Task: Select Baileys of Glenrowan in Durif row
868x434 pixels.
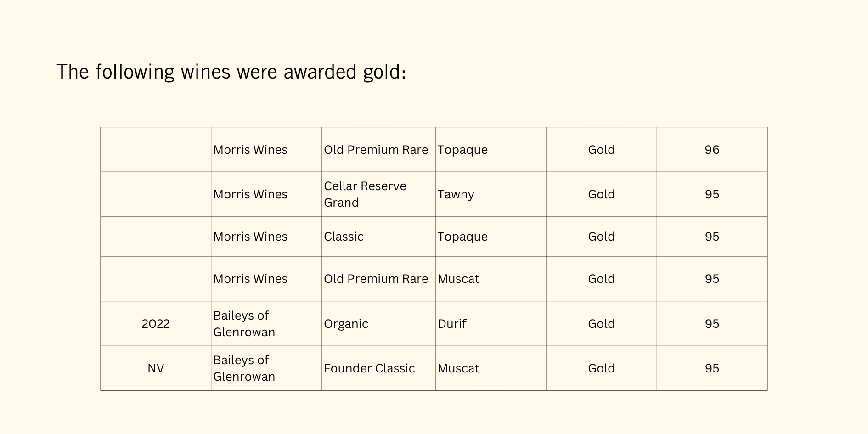Action: 266,324
